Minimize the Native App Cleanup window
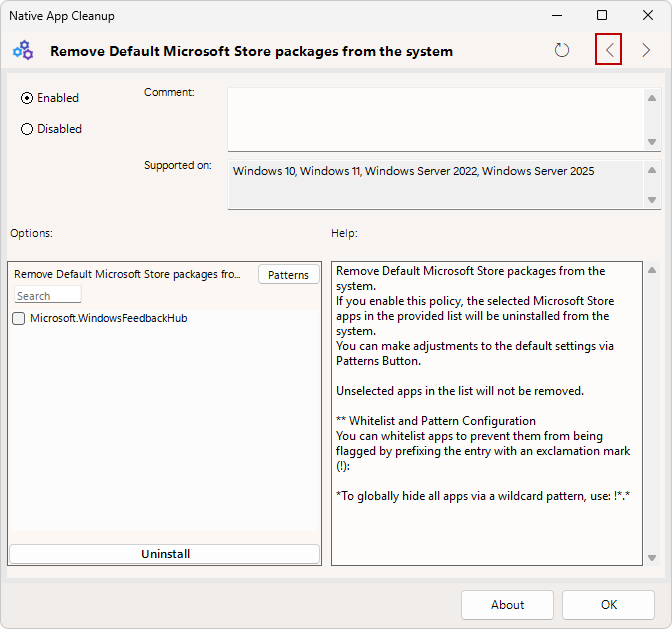Image resolution: width=672 pixels, height=629 pixels. pos(557,15)
